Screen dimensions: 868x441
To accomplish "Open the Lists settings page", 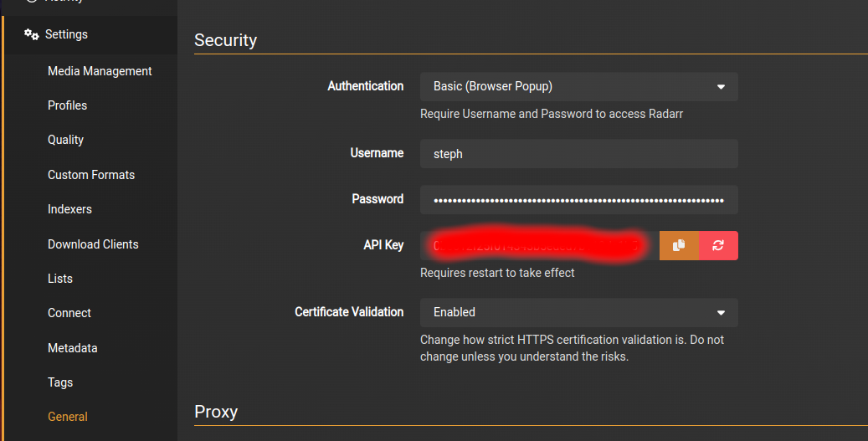I will [59, 279].
